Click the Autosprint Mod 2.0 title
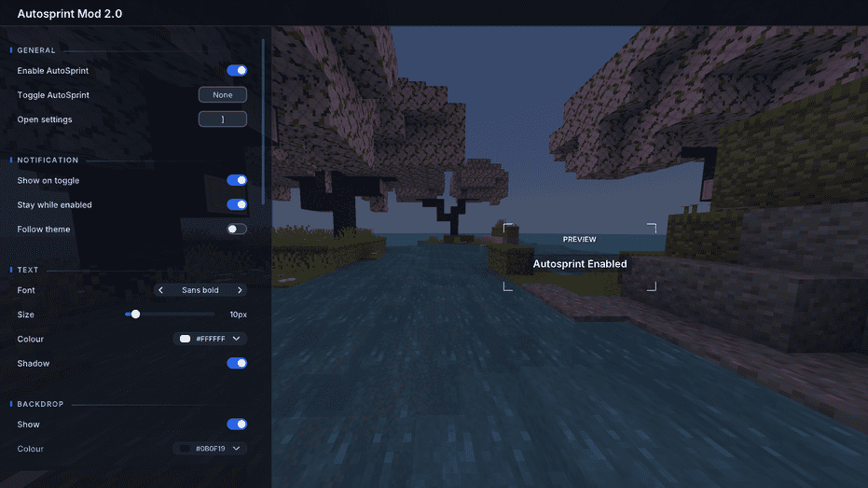This screenshot has height=488, width=868. [70, 13]
